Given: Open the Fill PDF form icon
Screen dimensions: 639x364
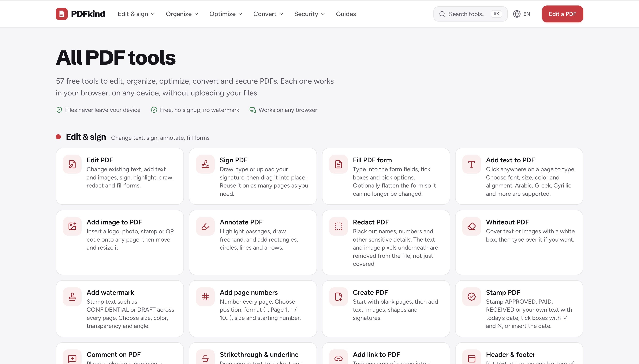Looking at the screenshot, I should point(339,164).
